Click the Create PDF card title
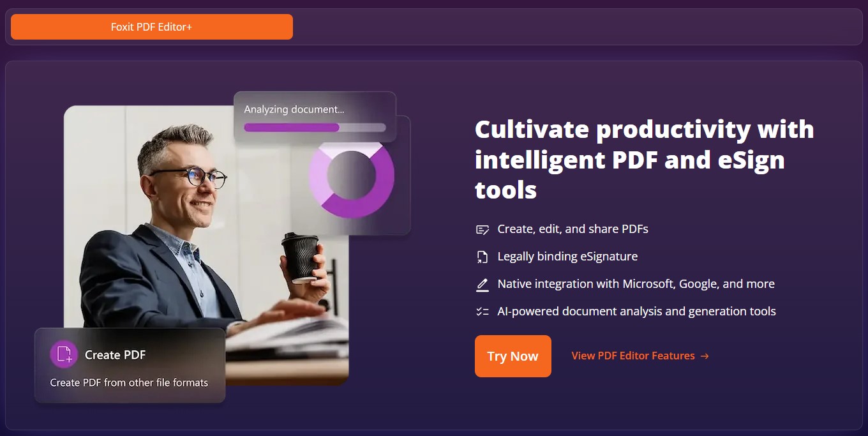The height and width of the screenshot is (436, 868). tap(116, 355)
